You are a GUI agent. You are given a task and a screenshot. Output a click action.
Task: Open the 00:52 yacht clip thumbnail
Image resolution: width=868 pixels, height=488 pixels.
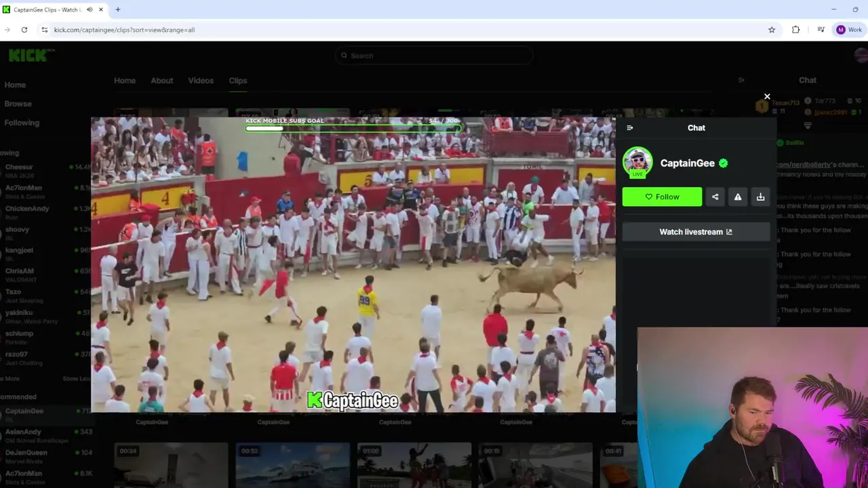(292, 465)
